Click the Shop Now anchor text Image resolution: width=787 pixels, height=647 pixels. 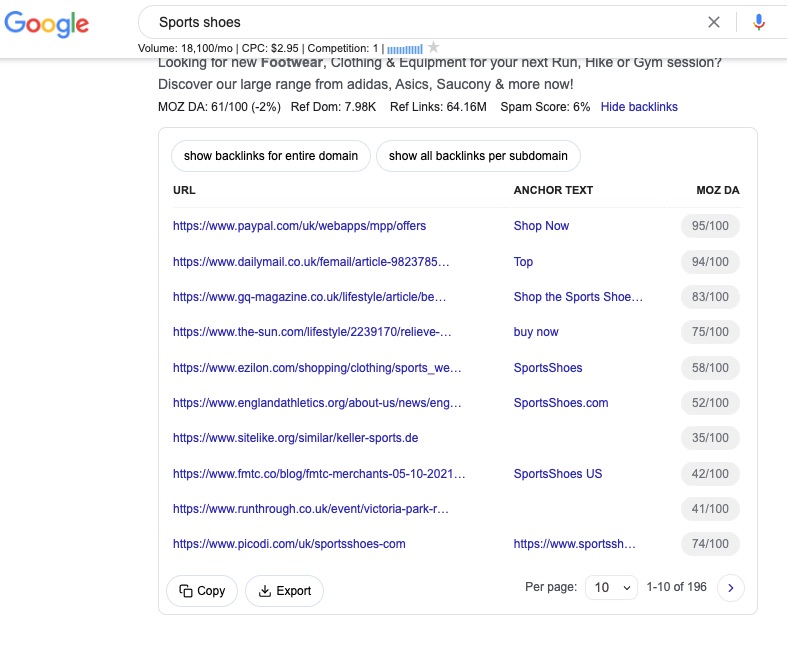[541, 226]
